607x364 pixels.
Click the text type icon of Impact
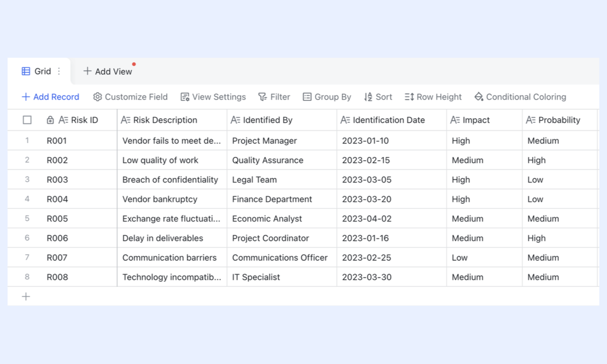coord(455,120)
